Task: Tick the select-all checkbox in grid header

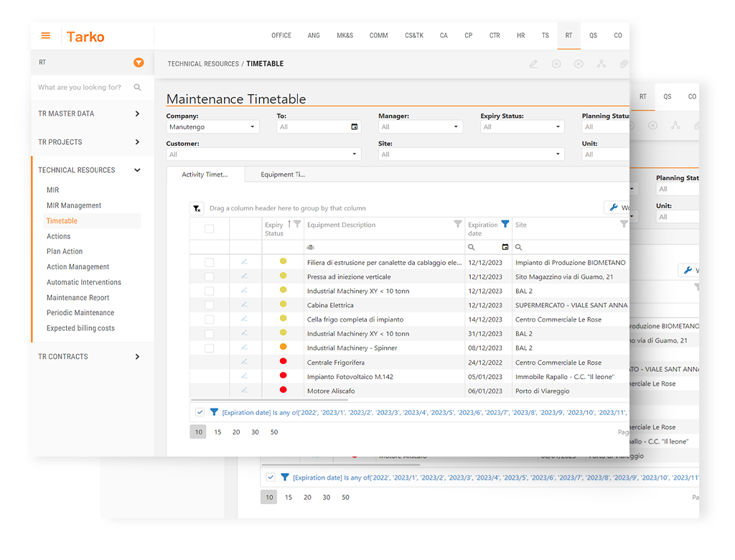Action: [x=210, y=229]
